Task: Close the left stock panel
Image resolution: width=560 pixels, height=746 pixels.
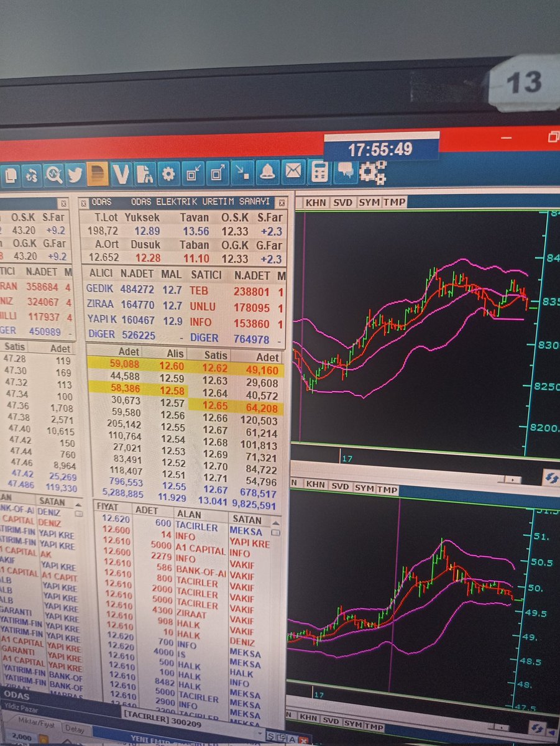Action: click(63, 203)
